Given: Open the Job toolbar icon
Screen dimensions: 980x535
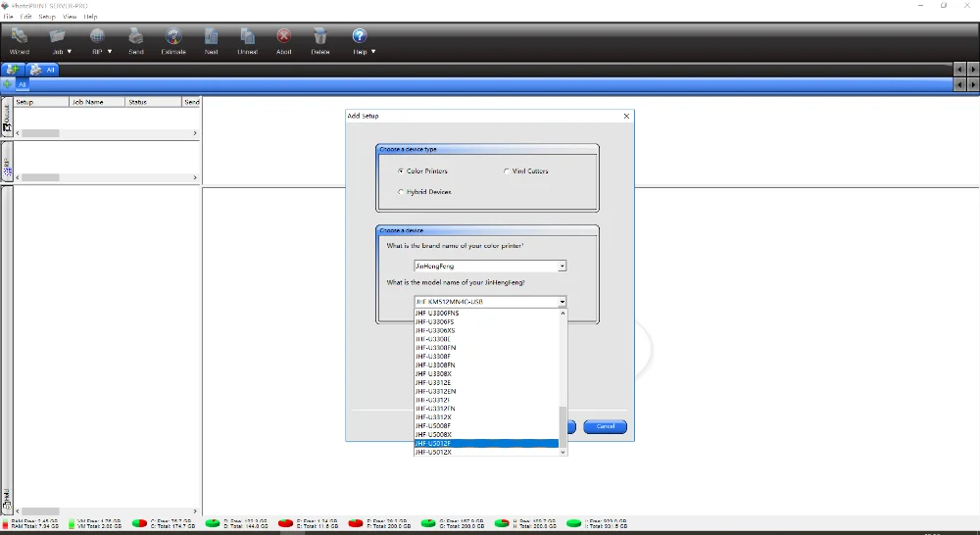Looking at the screenshot, I should (57, 36).
